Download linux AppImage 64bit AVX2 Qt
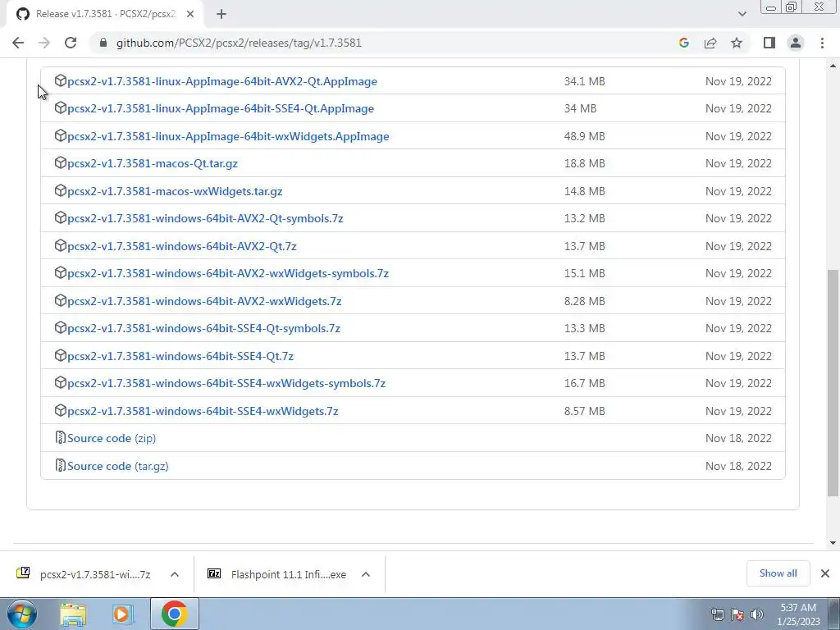This screenshot has height=630, width=840. (x=222, y=81)
